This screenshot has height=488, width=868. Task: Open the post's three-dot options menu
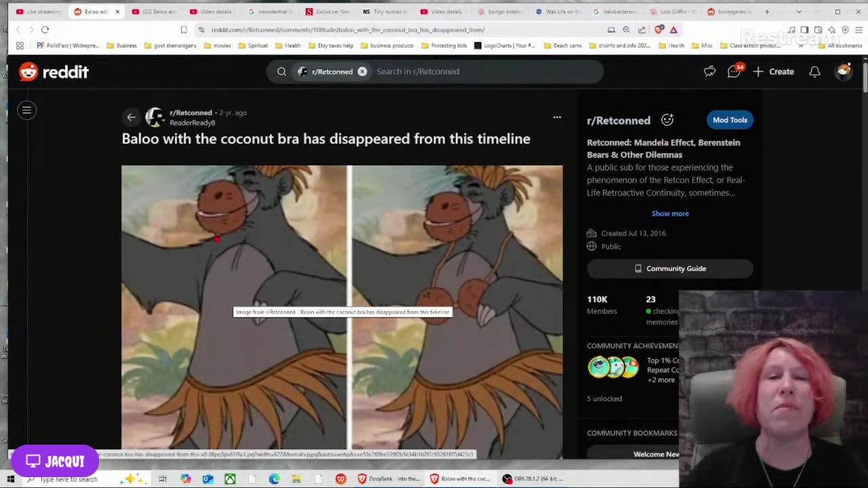click(x=557, y=117)
